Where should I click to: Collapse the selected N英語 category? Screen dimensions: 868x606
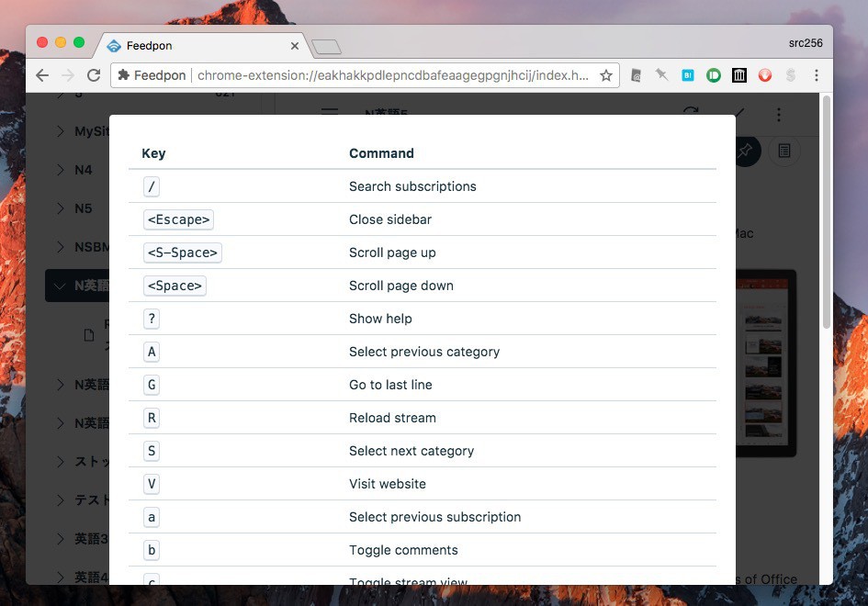(60, 286)
